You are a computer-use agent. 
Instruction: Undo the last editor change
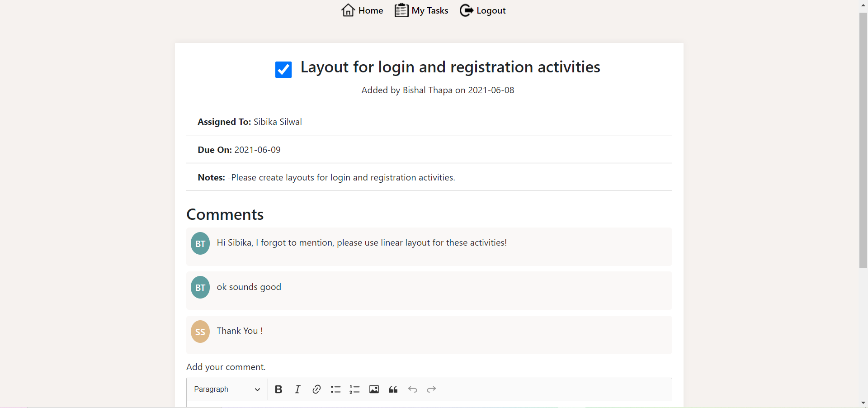point(412,389)
